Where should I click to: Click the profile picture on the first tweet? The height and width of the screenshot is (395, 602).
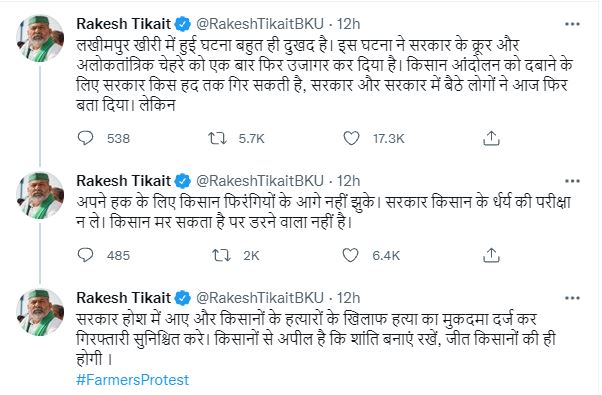click(x=40, y=38)
